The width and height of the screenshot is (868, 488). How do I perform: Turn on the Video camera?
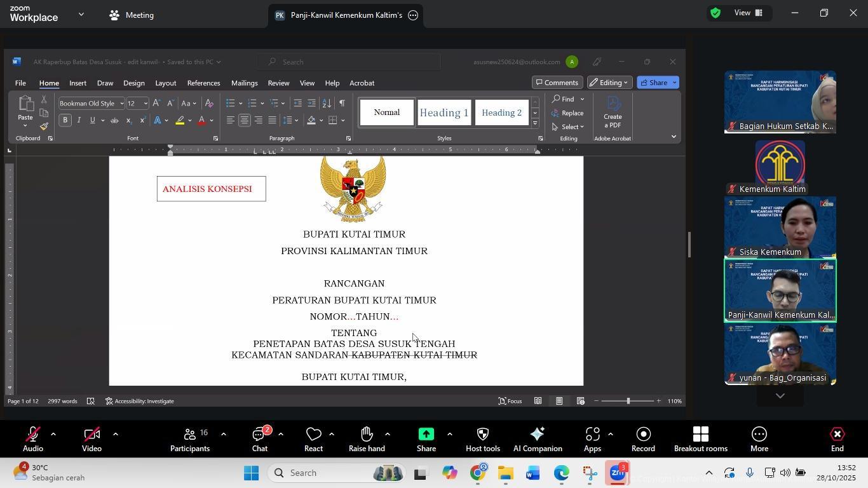tap(92, 438)
